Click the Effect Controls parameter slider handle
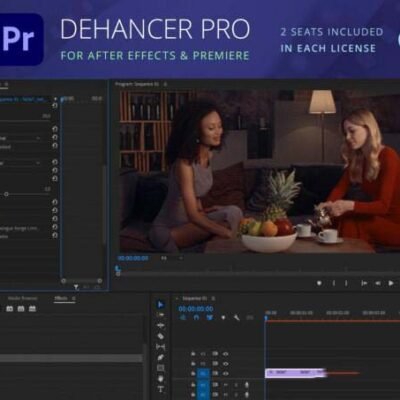400x400 pixels. [6, 194]
